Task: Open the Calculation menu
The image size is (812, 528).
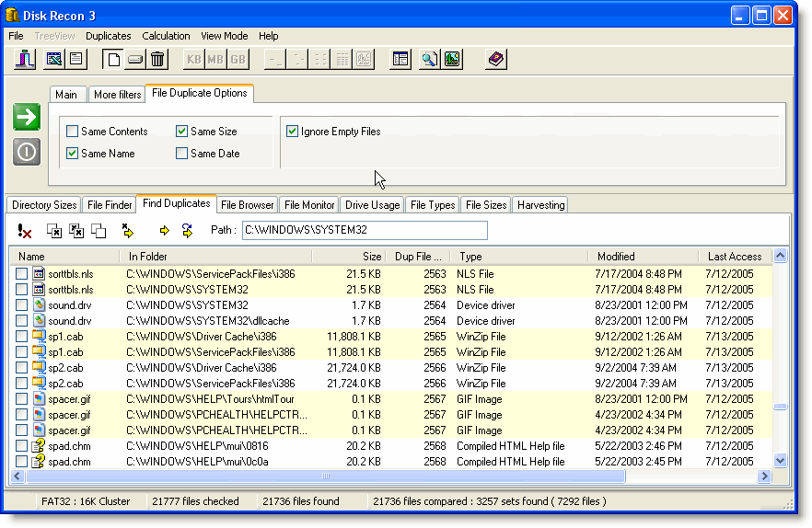Action: (166, 36)
